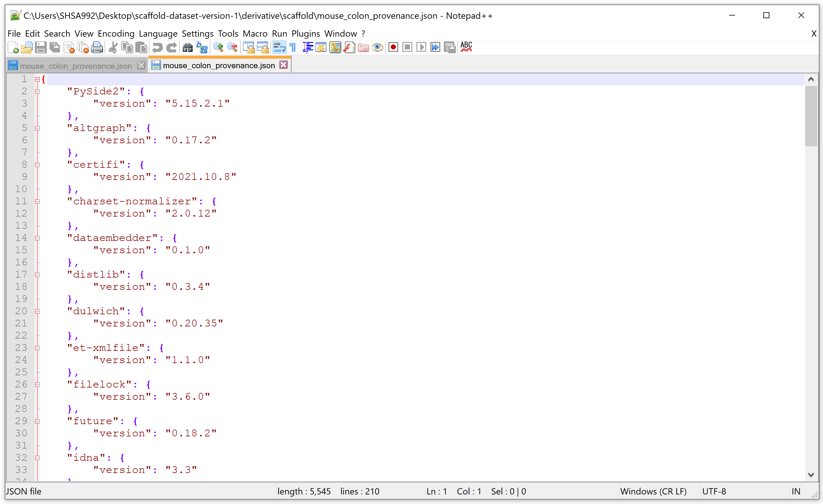Open the Find and Replace icon
823x504 pixels.
202,47
